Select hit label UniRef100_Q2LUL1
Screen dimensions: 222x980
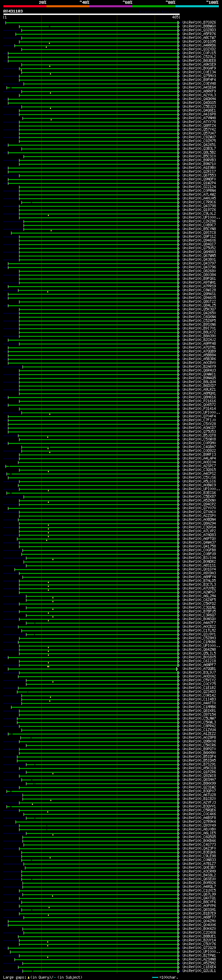click(x=199, y=971)
